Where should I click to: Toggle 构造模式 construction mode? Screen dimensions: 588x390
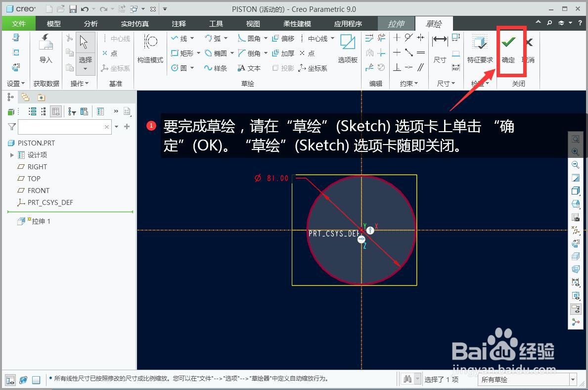150,49
